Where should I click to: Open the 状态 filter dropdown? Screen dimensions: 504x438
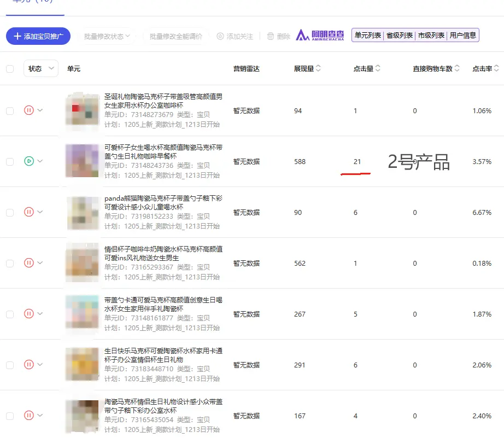pos(42,68)
